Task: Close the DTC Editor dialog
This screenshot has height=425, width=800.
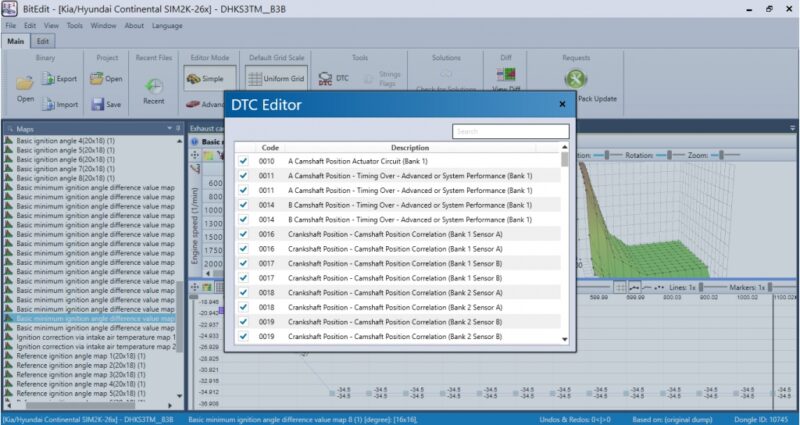Action: point(562,103)
